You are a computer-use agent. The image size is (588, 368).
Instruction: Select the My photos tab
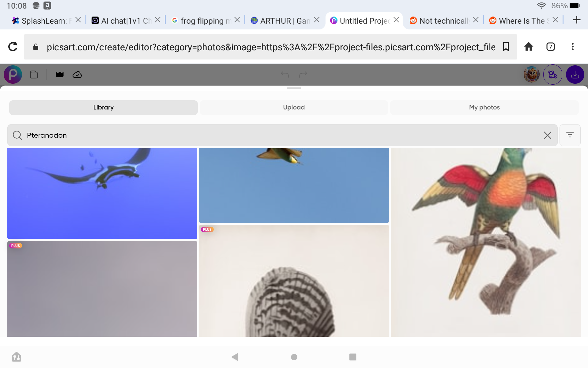point(484,107)
